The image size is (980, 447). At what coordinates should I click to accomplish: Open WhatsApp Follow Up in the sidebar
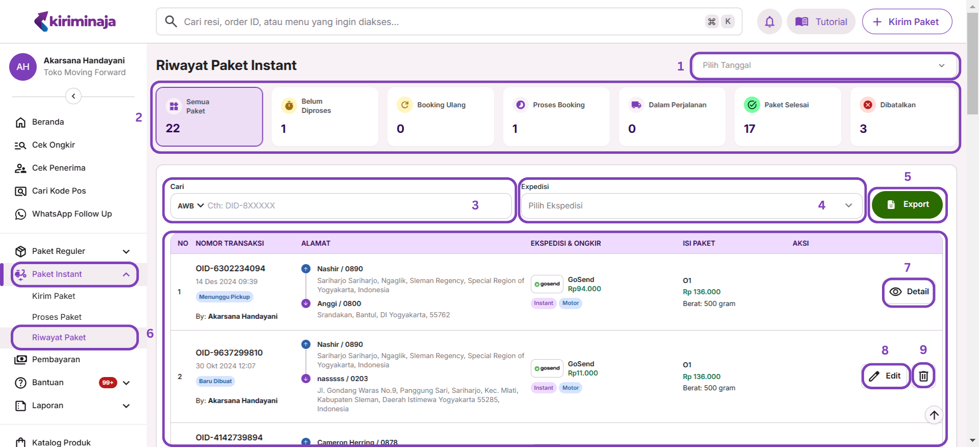71,214
